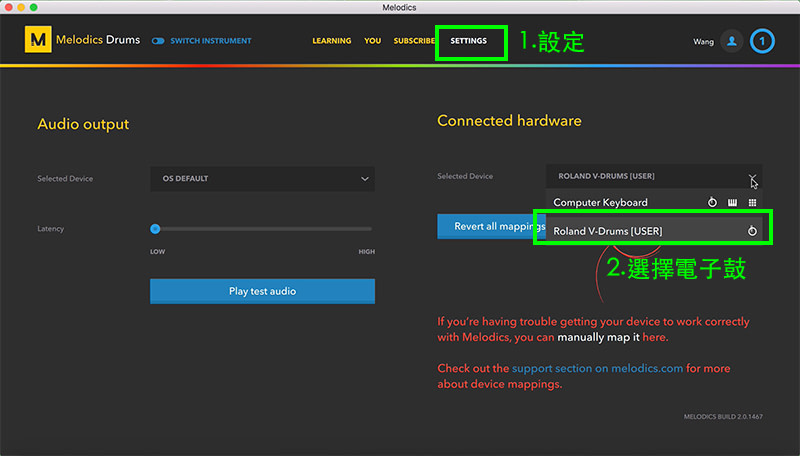This screenshot has width=800, height=456.
Task: Click the Play test audio button
Action: [x=262, y=291]
